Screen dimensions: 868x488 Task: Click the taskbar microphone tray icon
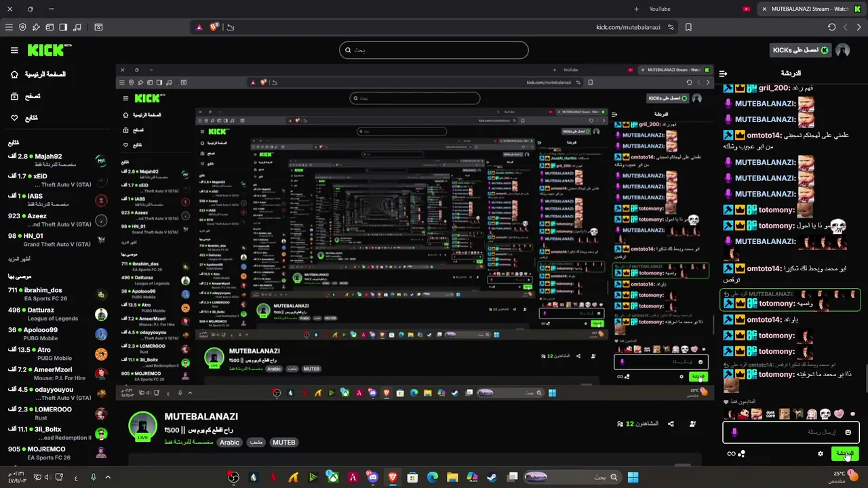[x=94, y=477]
